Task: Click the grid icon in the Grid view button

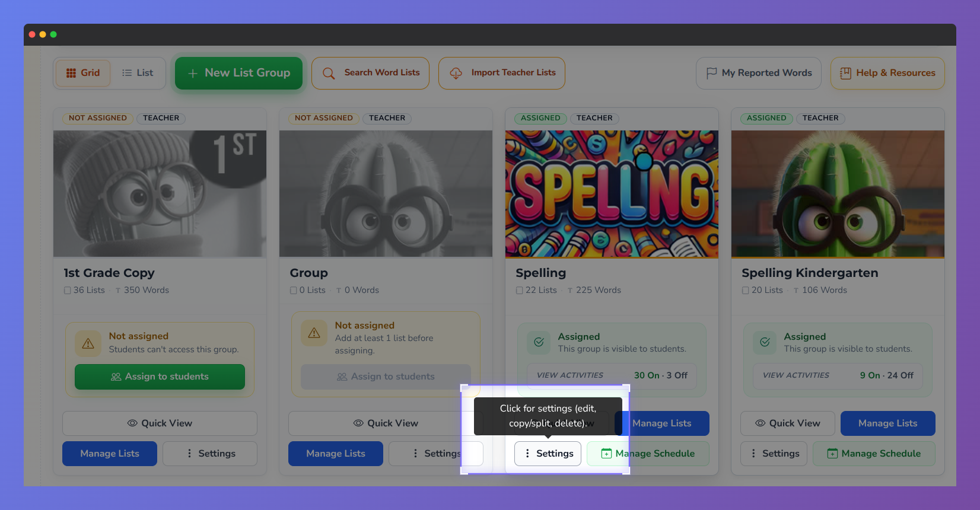Action: (71, 73)
